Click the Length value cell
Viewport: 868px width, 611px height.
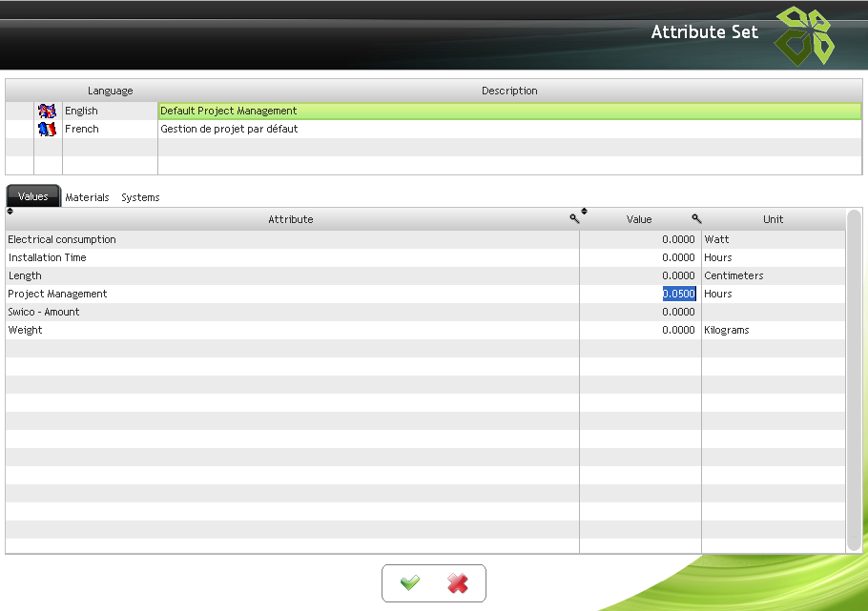(640, 275)
